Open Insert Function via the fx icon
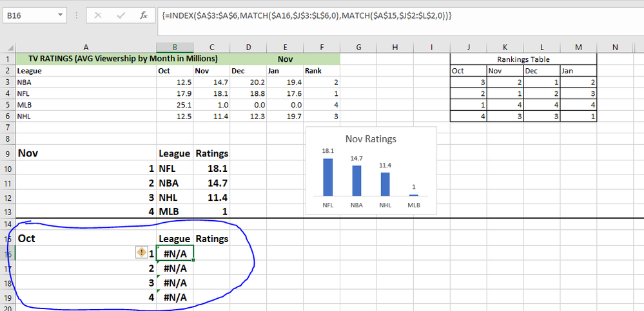The image size is (644, 311). [143, 15]
